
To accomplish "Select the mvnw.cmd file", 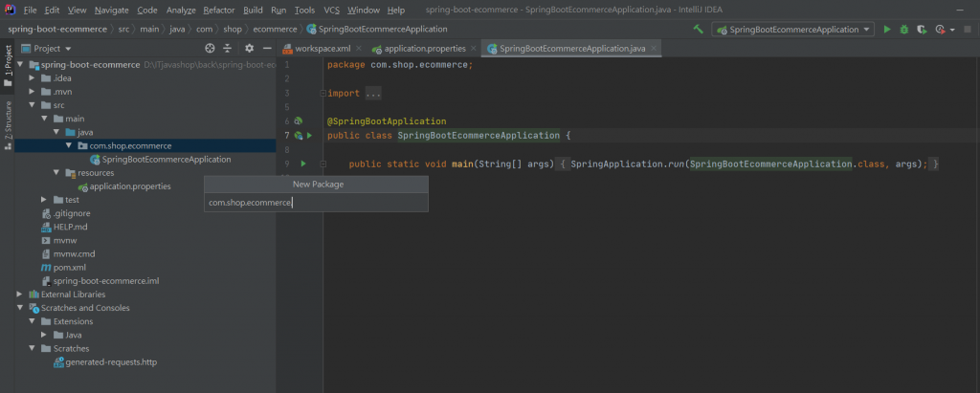I will coord(74,253).
